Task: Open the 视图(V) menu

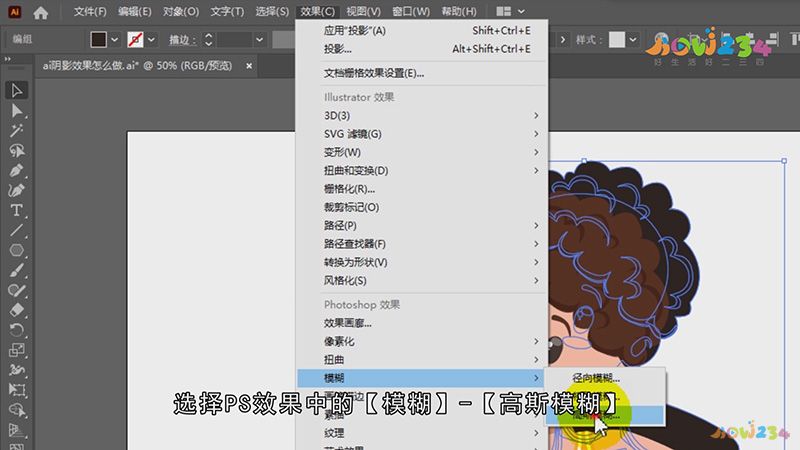Action: [363, 11]
